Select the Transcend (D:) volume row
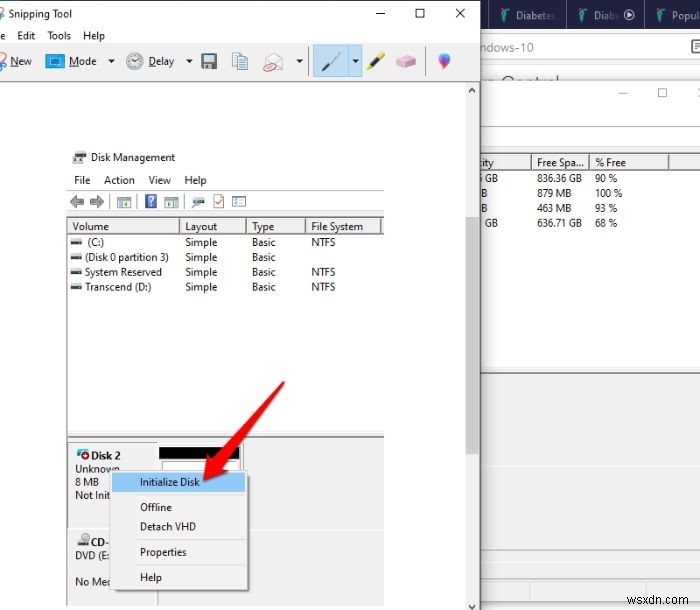 (x=225, y=287)
